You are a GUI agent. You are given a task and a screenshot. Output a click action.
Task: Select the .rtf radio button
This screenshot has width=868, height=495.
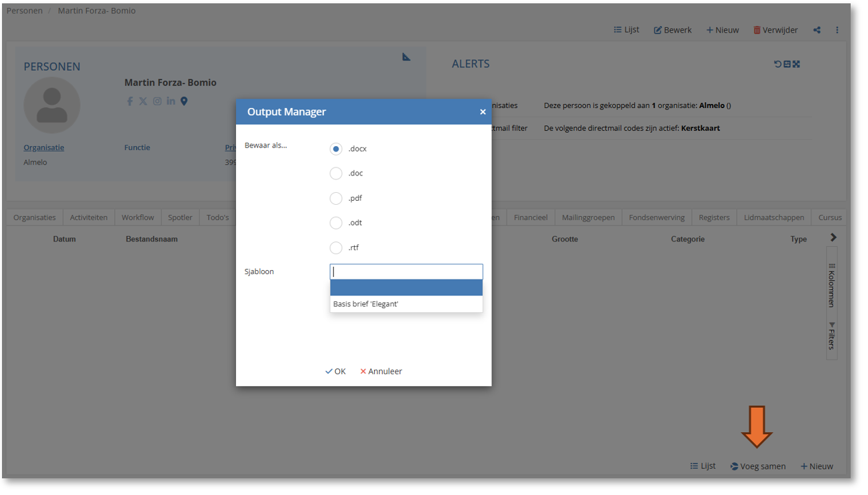[336, 247]
